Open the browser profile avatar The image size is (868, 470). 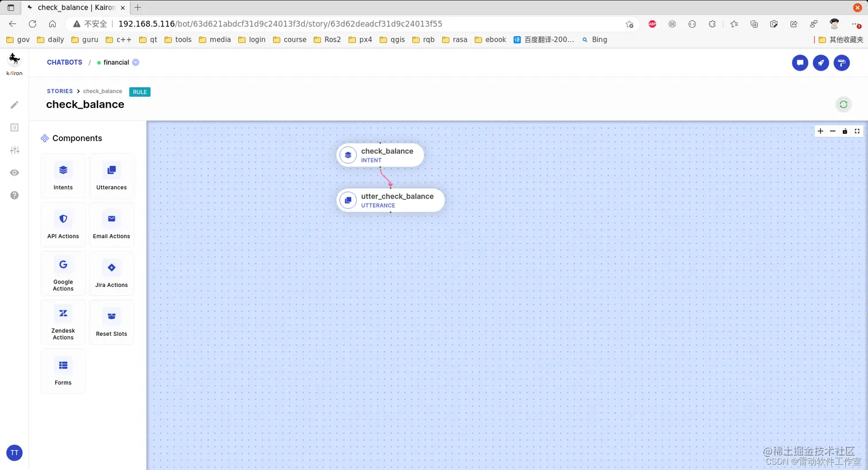[x=834, y=24]
